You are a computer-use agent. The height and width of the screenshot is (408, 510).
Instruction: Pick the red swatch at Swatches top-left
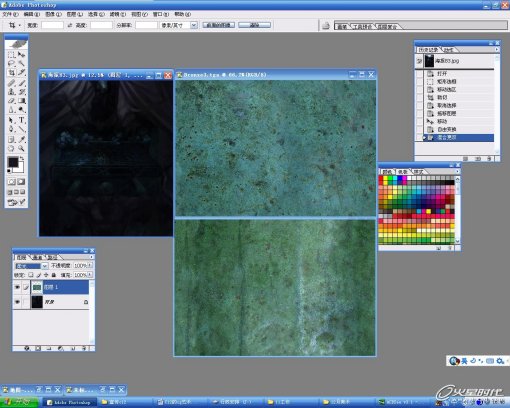point(381,179)
